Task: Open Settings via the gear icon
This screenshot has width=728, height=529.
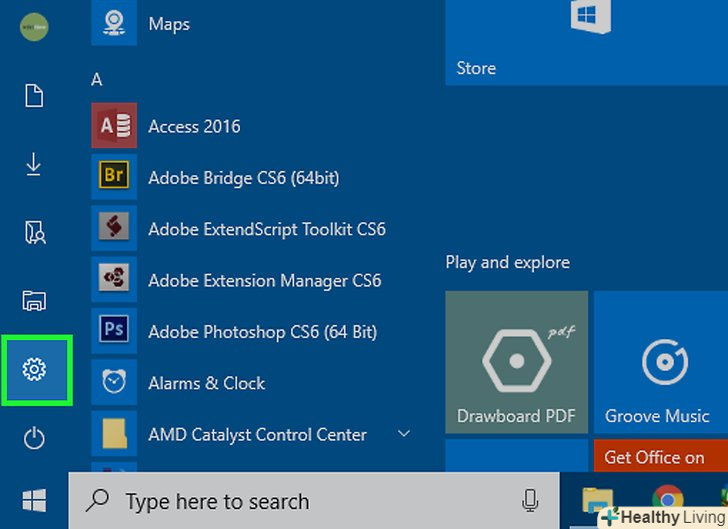Action: (x=34, y=370)
